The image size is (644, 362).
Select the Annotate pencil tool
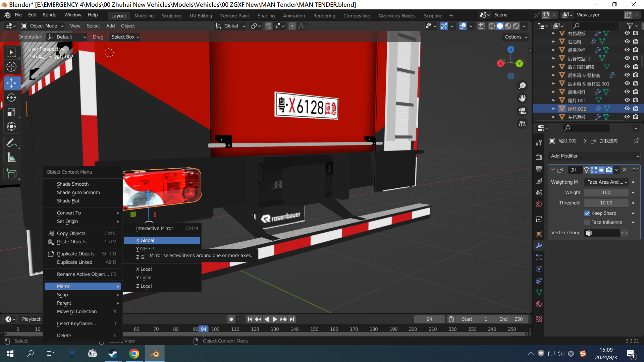pyautogui.click(x=11, y=143)
